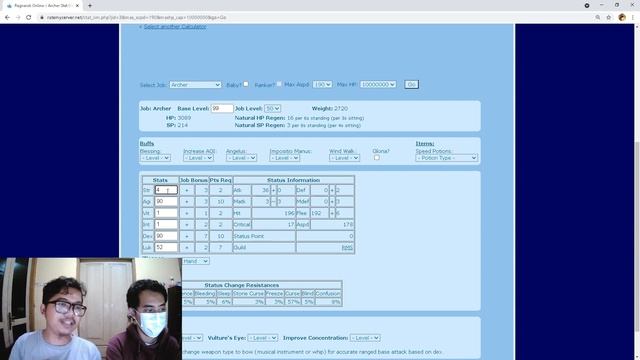The width and height of the screenshot is (640, 360).
Task: Choose a Wind Walk level
Action: [x=344, y=158]
